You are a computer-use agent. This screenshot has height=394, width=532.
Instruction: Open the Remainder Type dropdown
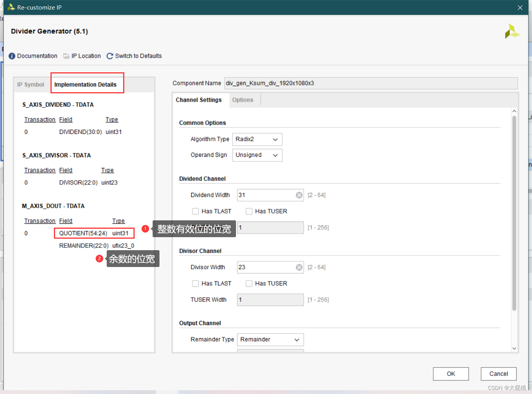(x=270, y=339)
